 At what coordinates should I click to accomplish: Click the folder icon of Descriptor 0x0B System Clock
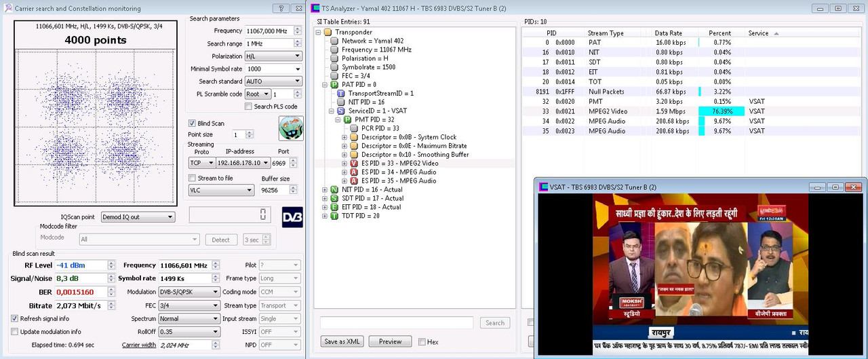[x=354, y=137]
